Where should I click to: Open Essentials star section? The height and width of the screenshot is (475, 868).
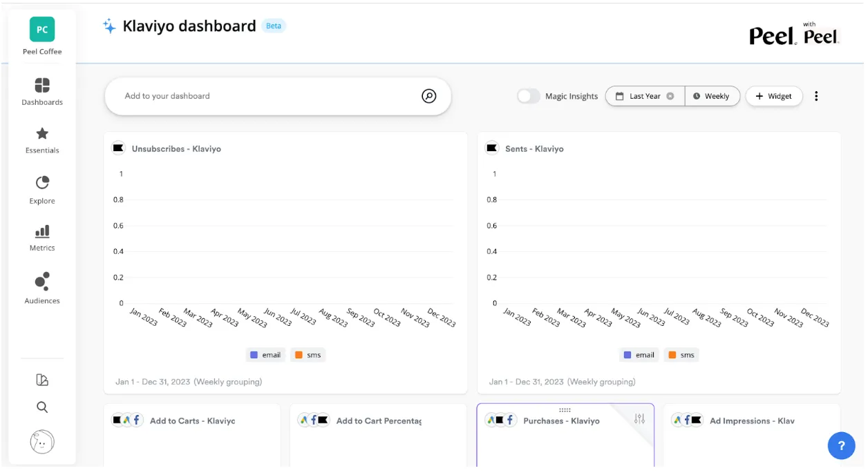(42, 140)
